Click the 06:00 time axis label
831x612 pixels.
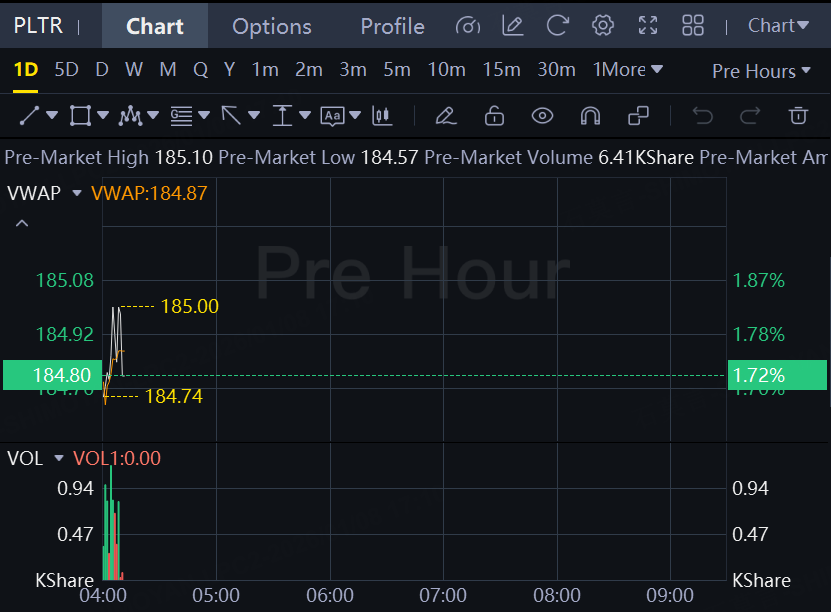point(330,595)
